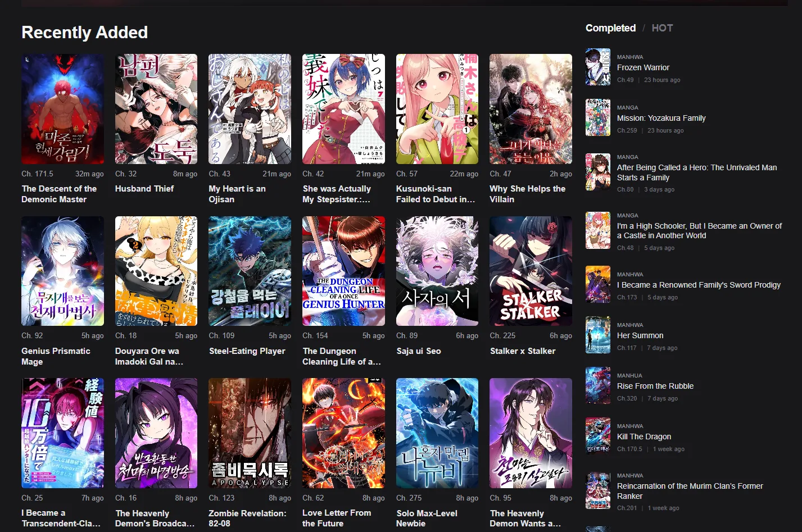
Task: Click After Being Called a Hero small thumbnail
Action: (x=598, y=172)
